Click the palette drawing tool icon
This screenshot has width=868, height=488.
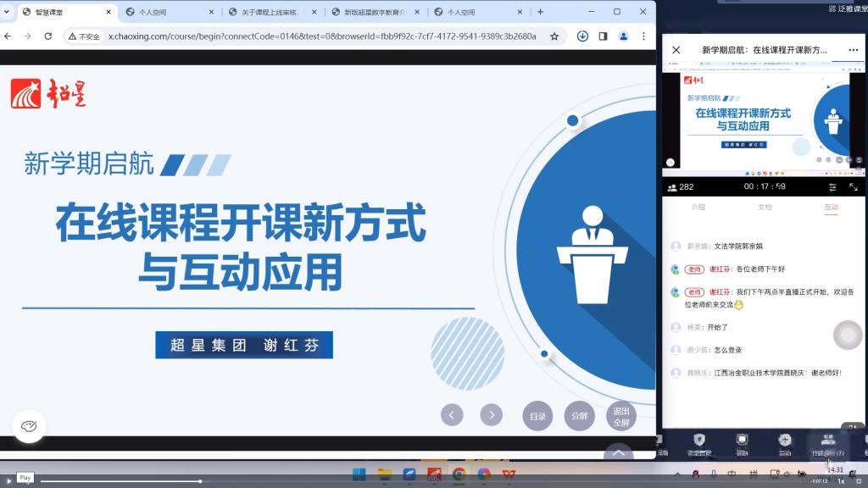click(x=29, y=426)
